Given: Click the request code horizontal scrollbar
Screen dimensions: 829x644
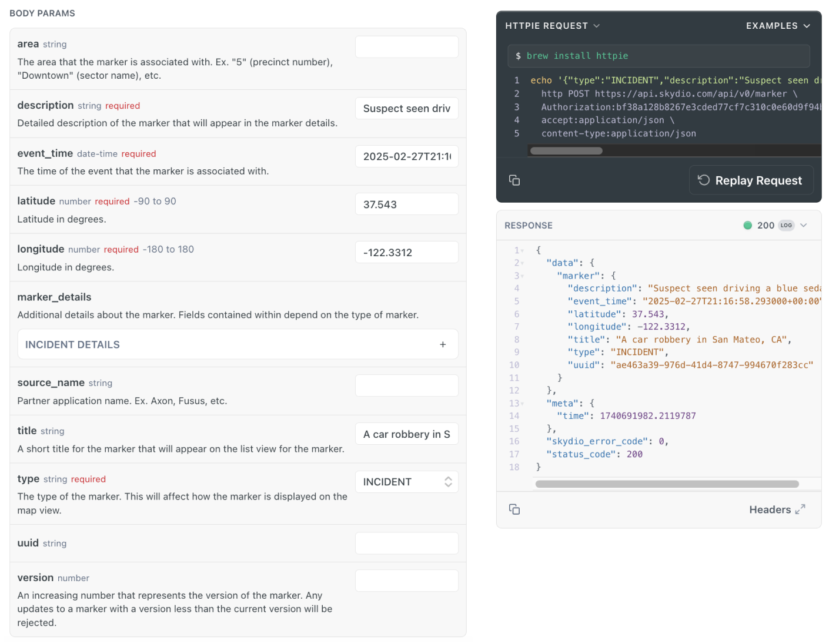Looking at the screenshot, I should pyautogui.click(x=566, y=151).
